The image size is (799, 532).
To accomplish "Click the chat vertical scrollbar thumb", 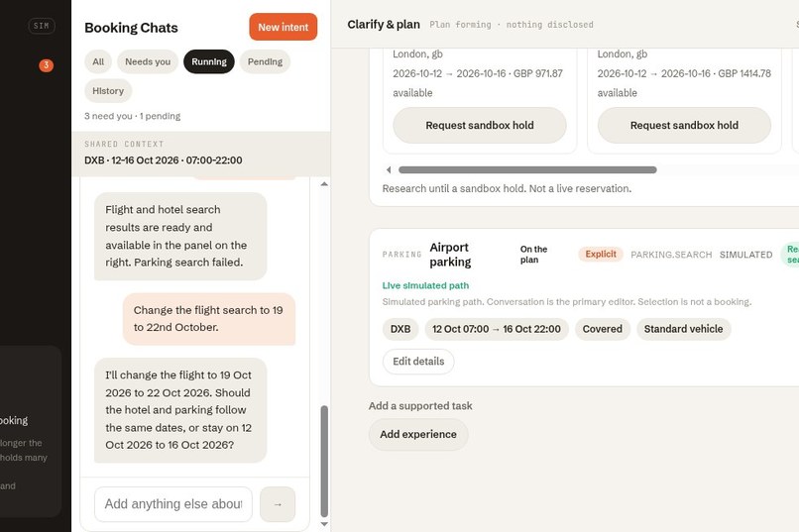I will 324,462.
